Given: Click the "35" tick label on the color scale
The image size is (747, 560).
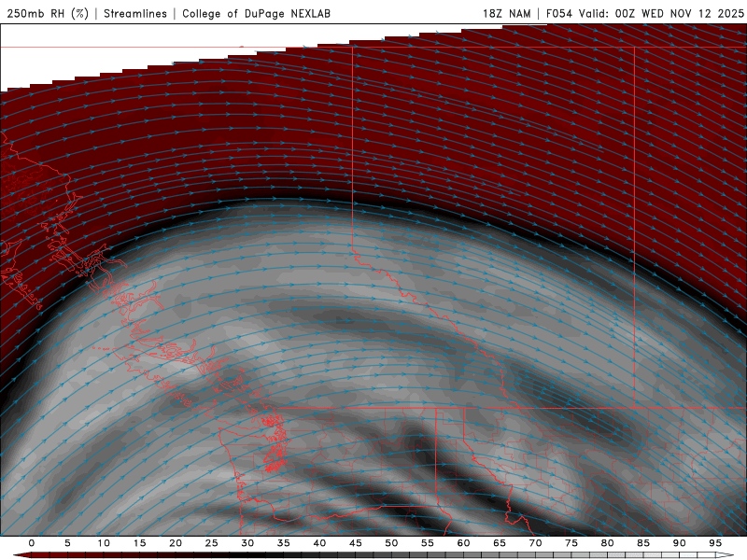Looking at the screenshot, I should click(x=284, y=543).
